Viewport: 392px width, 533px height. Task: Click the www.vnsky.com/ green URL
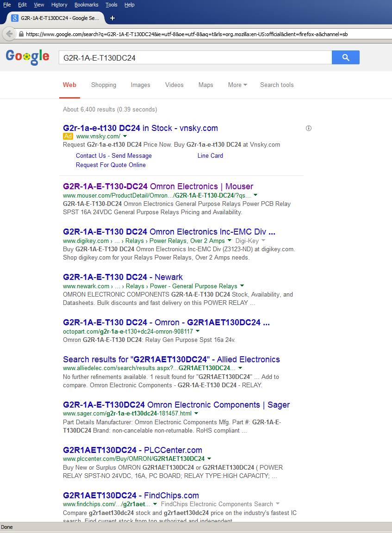98,136
